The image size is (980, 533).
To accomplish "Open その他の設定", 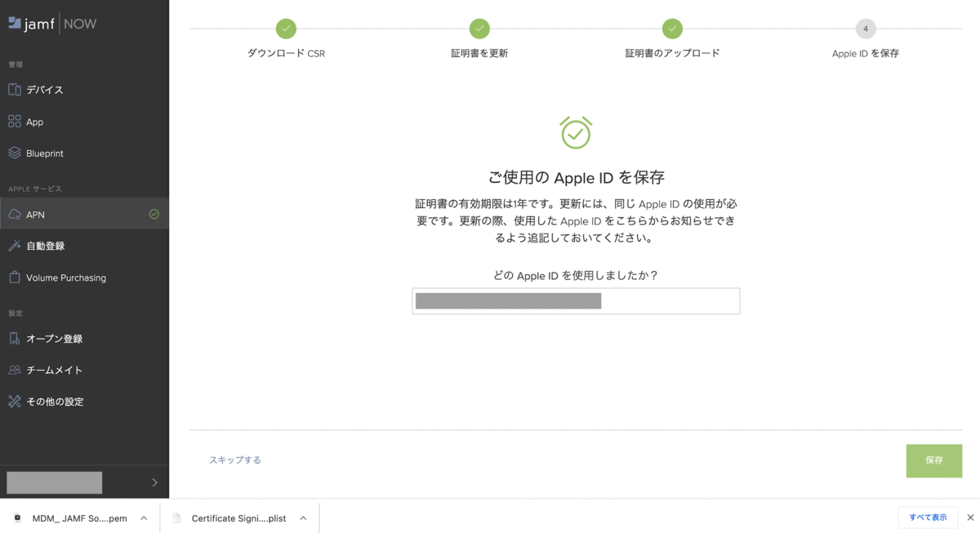I will coord(84,402).
